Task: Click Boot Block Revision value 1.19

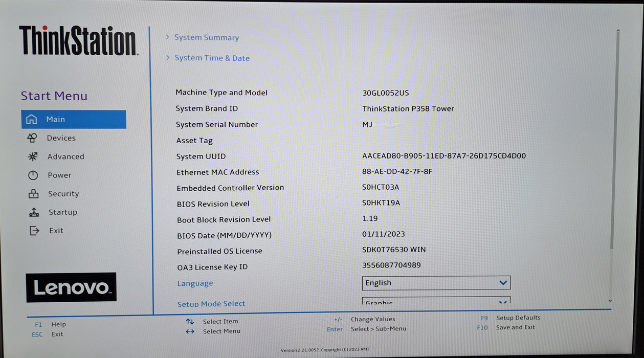Action: pos(370,218)
